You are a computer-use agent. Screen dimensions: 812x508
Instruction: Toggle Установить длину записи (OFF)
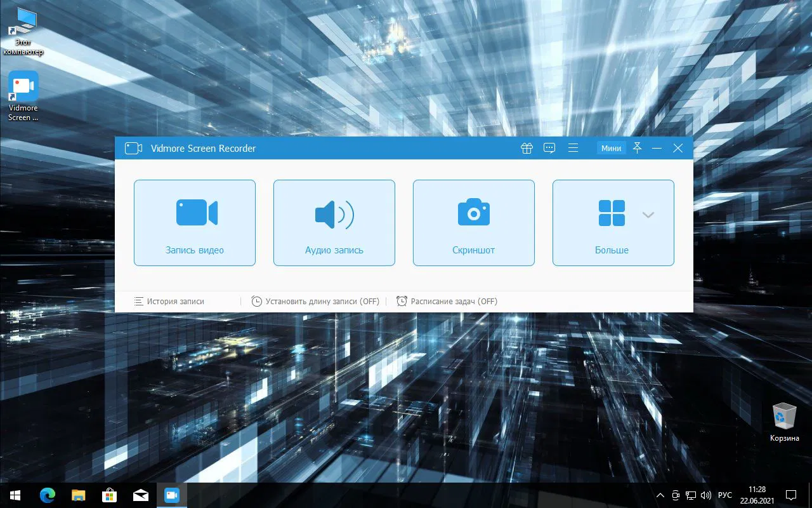pyautogui.click(x=315, y=301)
